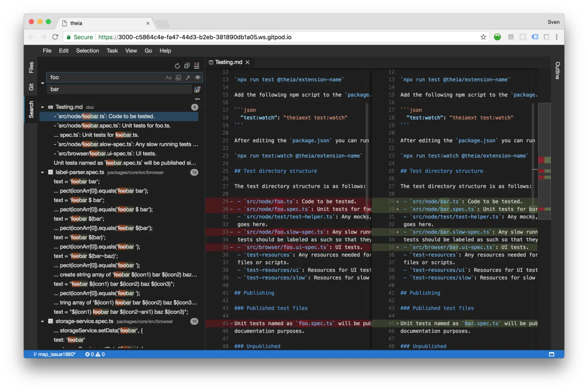
Task: Refresh the search results
Action: coord(177,66)
